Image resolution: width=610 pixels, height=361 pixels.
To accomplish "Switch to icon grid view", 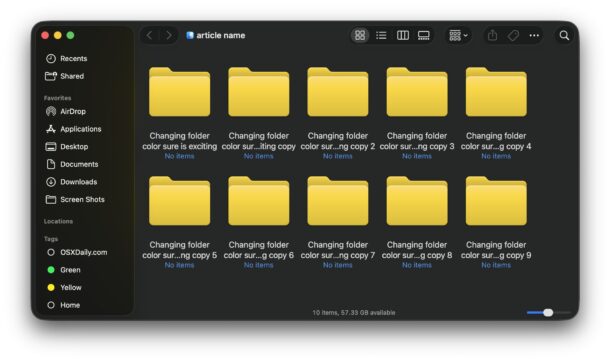I will tap(360, 35).
